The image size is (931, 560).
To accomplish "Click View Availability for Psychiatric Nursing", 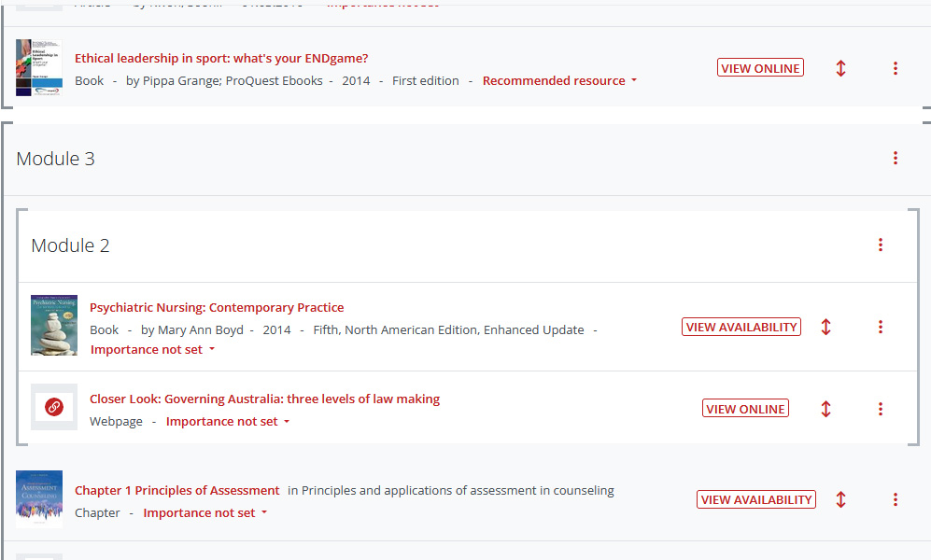I will tap(741, 328).
